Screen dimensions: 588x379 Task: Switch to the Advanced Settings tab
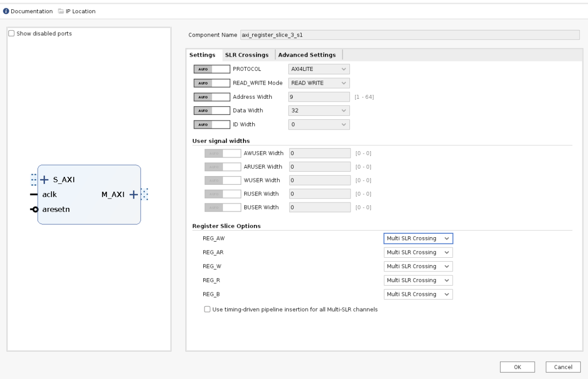[307, 55]
